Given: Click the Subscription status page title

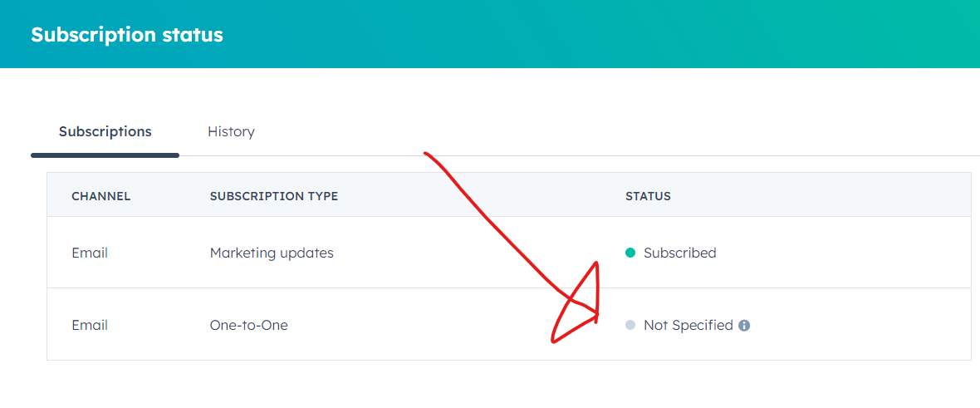Looking at the screenshot, I should [127, 35].
